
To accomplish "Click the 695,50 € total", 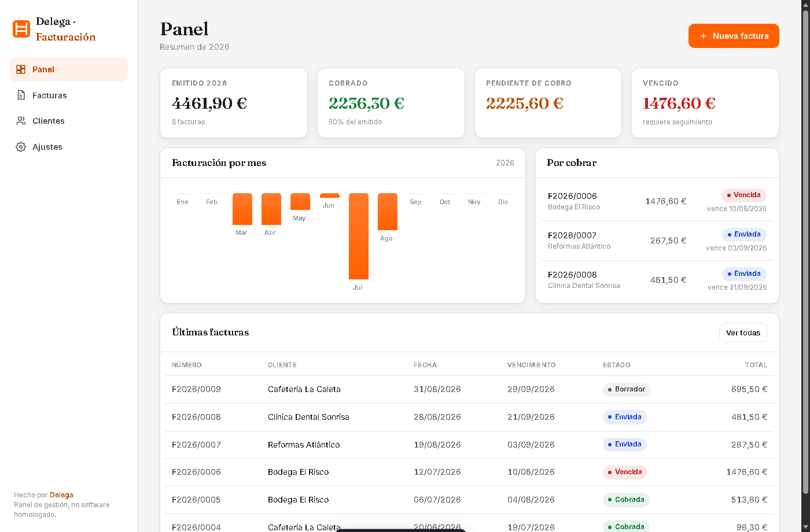I will tap(749, 389).
